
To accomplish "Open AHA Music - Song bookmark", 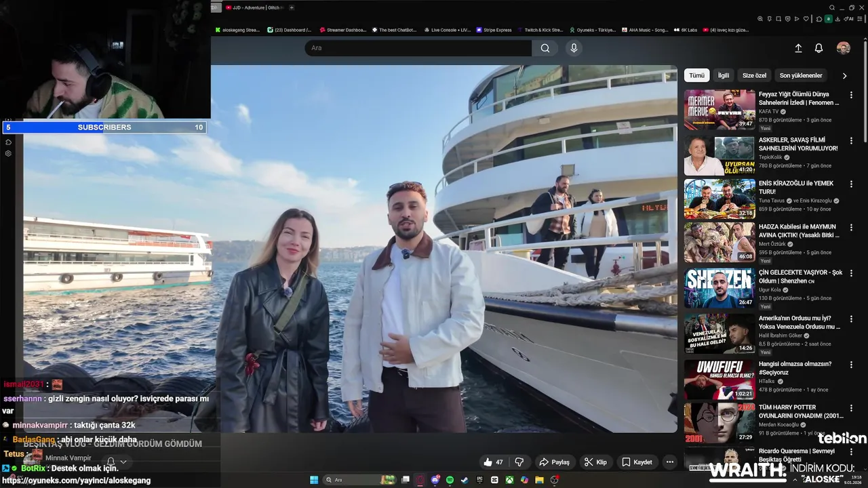I will point(645,30).
